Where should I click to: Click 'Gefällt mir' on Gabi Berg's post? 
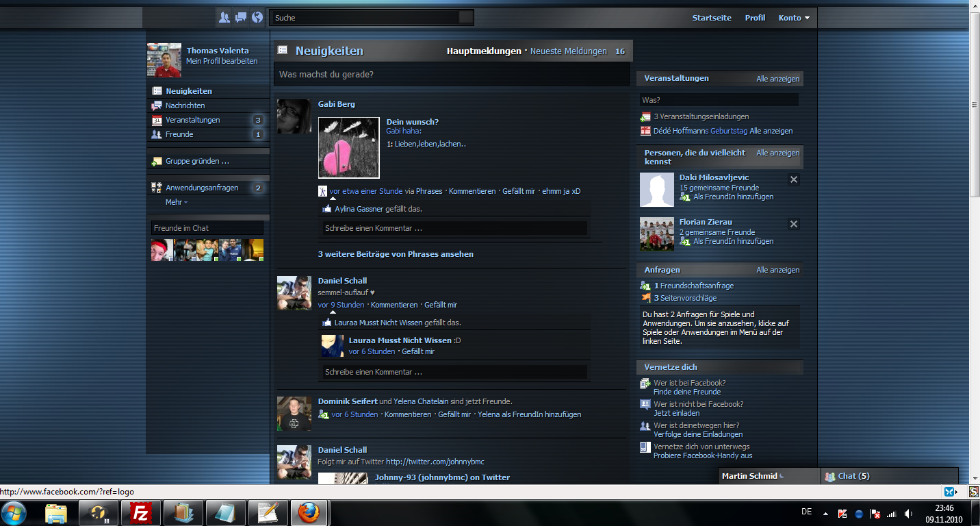tap(519, 191)
